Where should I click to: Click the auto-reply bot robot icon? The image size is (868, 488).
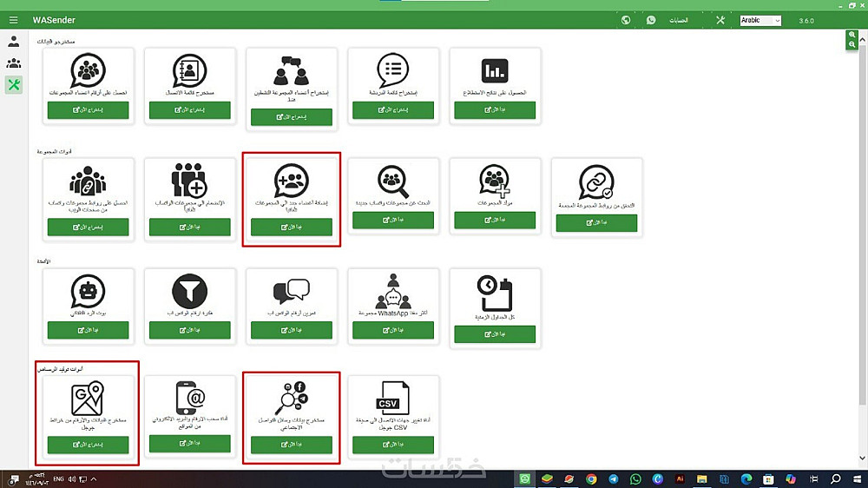click(x=88, y=292)
